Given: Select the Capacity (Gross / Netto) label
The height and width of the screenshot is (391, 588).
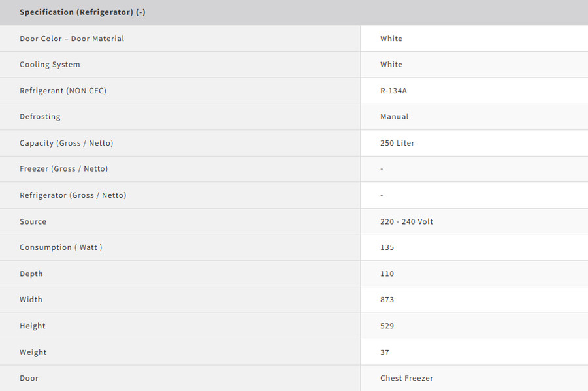Looking at the screenshot, I should (x=67, y=143).
